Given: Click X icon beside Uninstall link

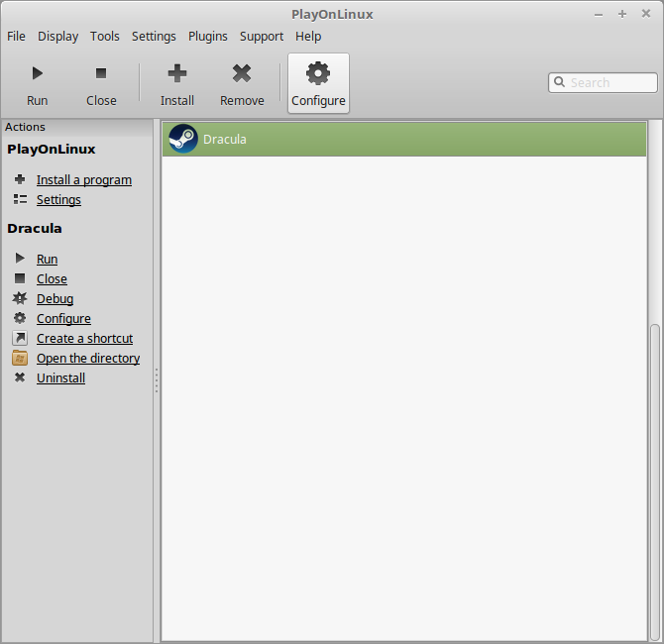Looking at the screenshot, I should [20, 377].
